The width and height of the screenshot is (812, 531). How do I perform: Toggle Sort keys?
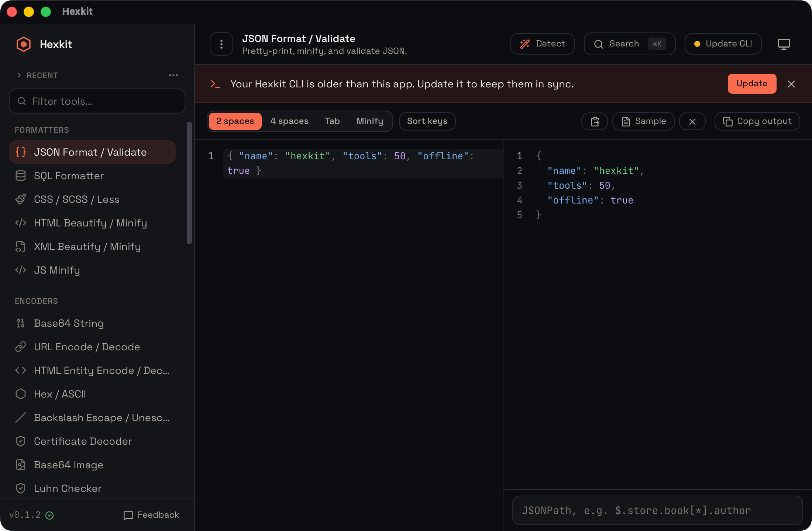(427, 121)
